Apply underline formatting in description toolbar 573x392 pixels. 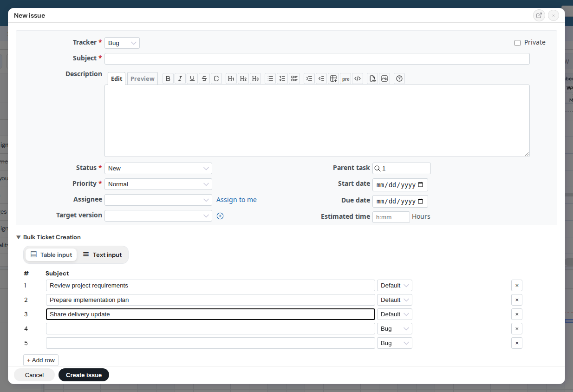(192, 78)
